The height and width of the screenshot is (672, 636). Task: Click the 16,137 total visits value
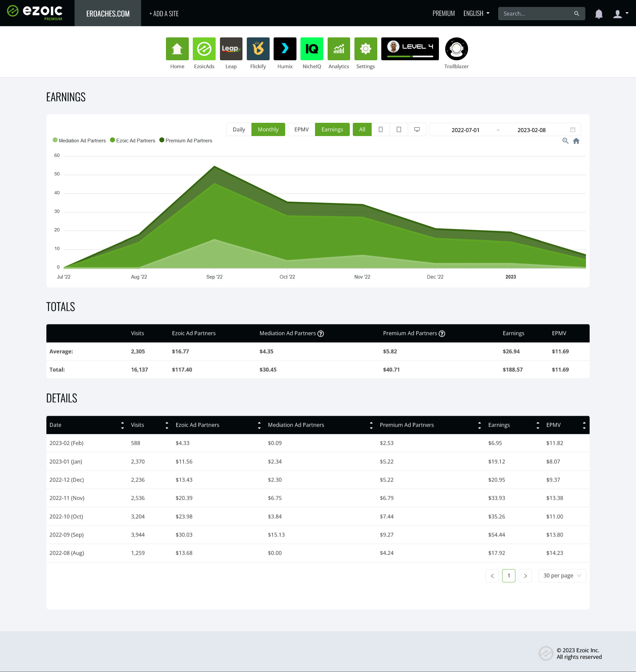(139, 370)
